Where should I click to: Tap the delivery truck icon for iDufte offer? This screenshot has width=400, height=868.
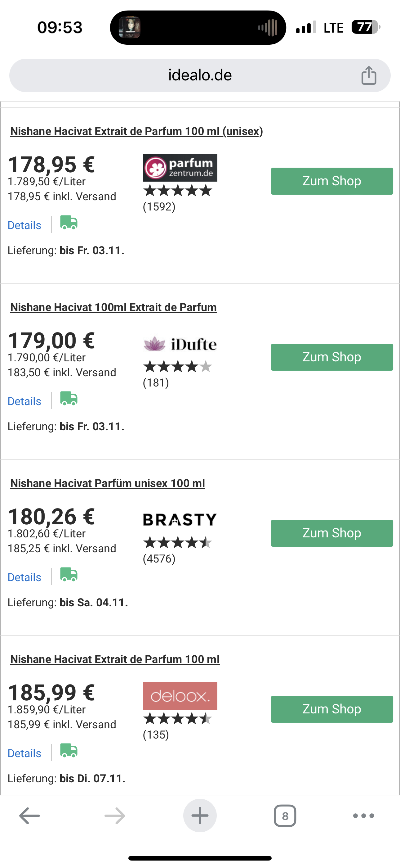69,399
